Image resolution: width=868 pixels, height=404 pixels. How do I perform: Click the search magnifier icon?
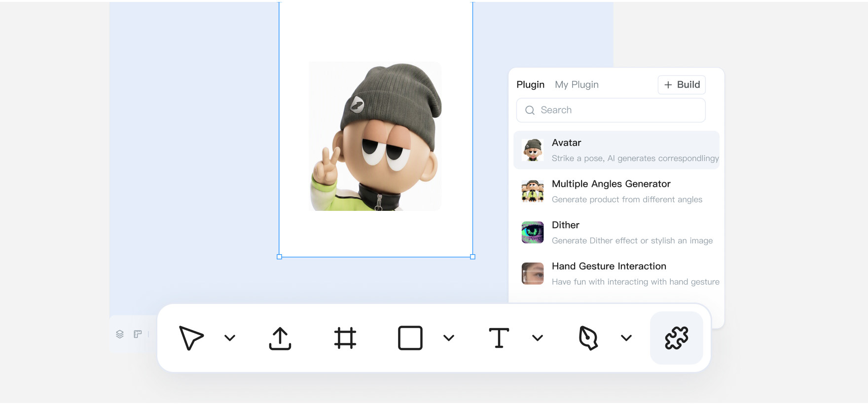click(530, 110)
